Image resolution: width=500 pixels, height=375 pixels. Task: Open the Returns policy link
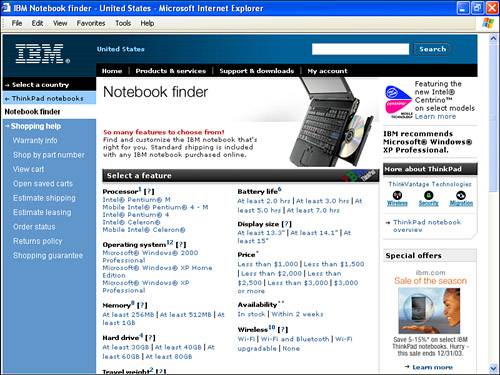(x=37, y=241)
